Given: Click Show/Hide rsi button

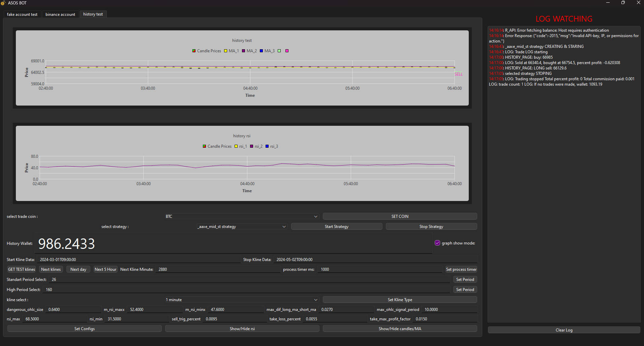Looking at the screenshot, I should [242, 329].
